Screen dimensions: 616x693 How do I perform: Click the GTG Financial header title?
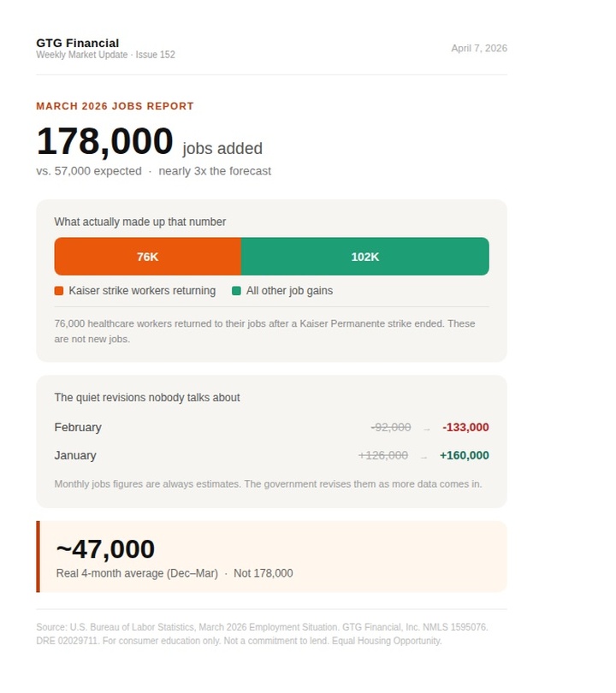(x=78, y=43)
